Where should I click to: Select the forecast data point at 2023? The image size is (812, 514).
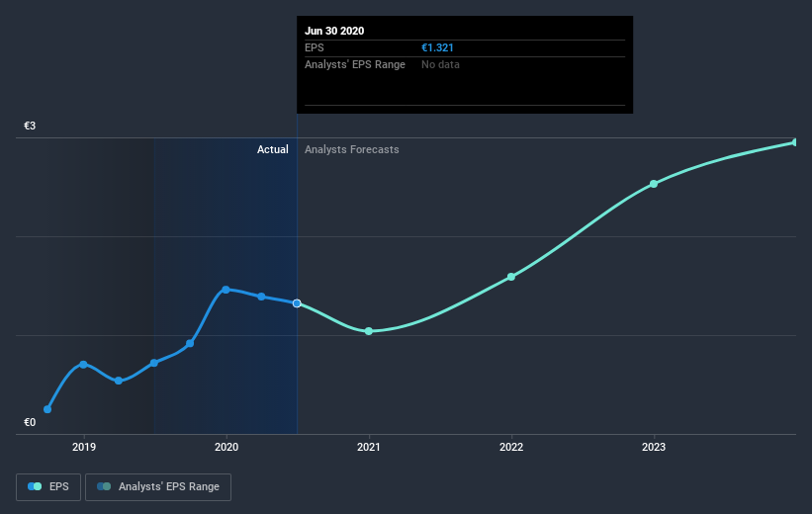[x=654, y=184]
